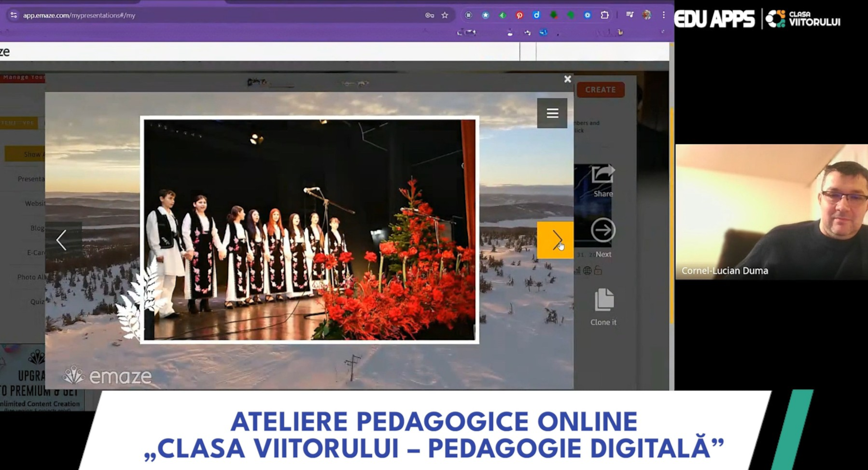Click the circled-arrow Next icon in the side panel

(603, 230)
